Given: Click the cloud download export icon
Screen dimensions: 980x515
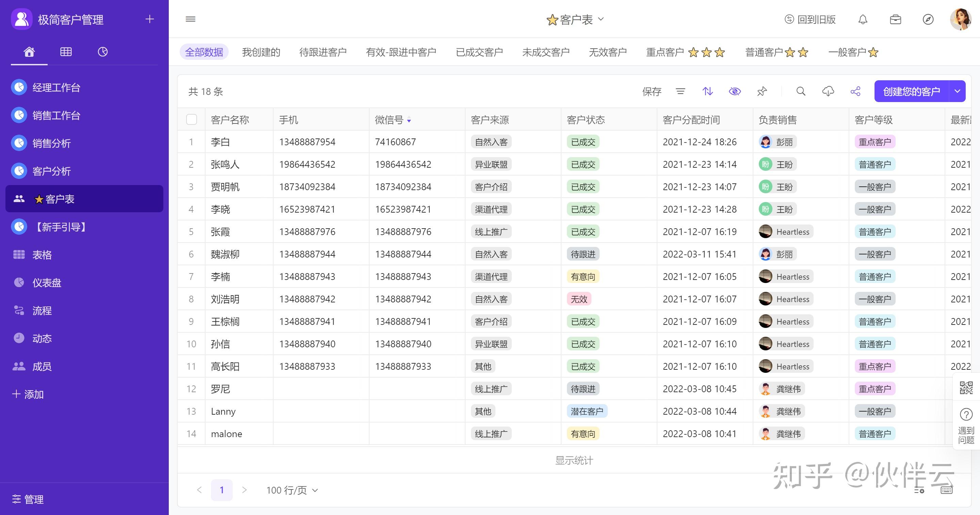Looking at the screenshot, I should tap(828, 91).
